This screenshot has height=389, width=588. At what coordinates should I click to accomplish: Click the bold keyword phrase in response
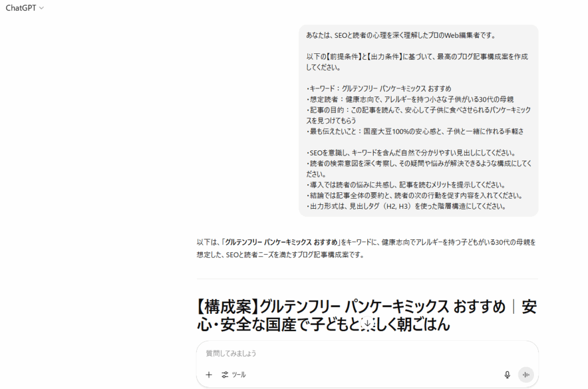coord(281,242)
